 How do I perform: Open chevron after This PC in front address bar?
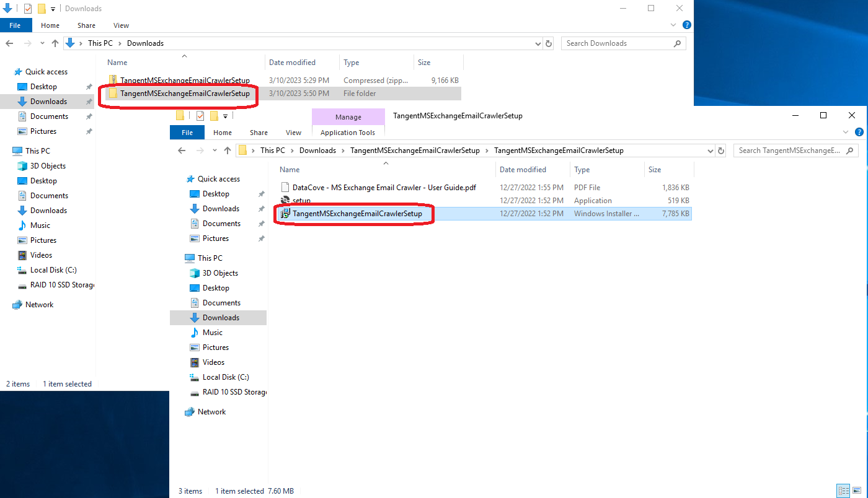(x=292, y=151)
